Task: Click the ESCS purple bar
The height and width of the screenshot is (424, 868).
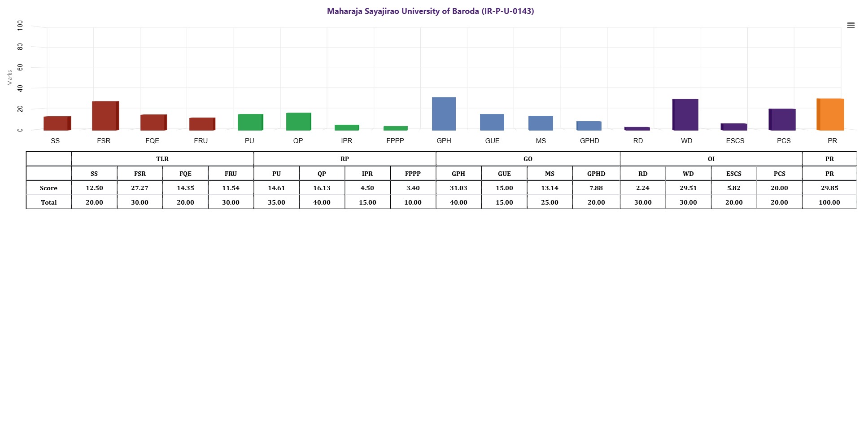Action: tap(734, 127)
